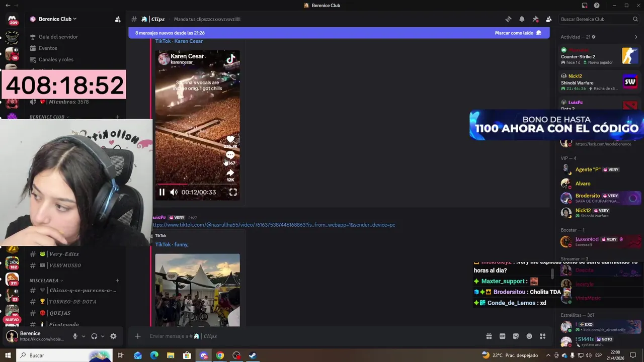Click the search magnifier icon
The height and width of the screenshot is (362, 644).
(x=635, y=19)
